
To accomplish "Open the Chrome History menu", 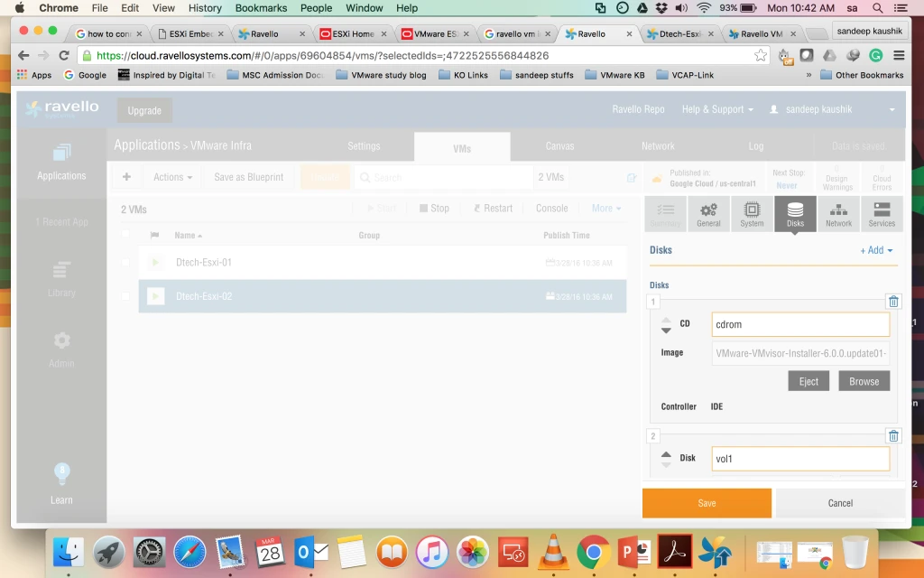I will [x=205, y=7].
